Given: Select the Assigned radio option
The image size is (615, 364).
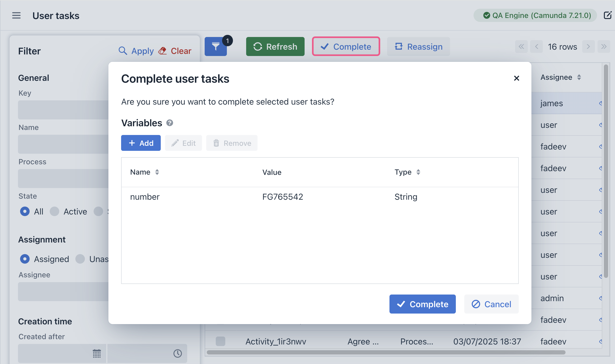Looking at the screenshot, I should [x=25, y=259].
